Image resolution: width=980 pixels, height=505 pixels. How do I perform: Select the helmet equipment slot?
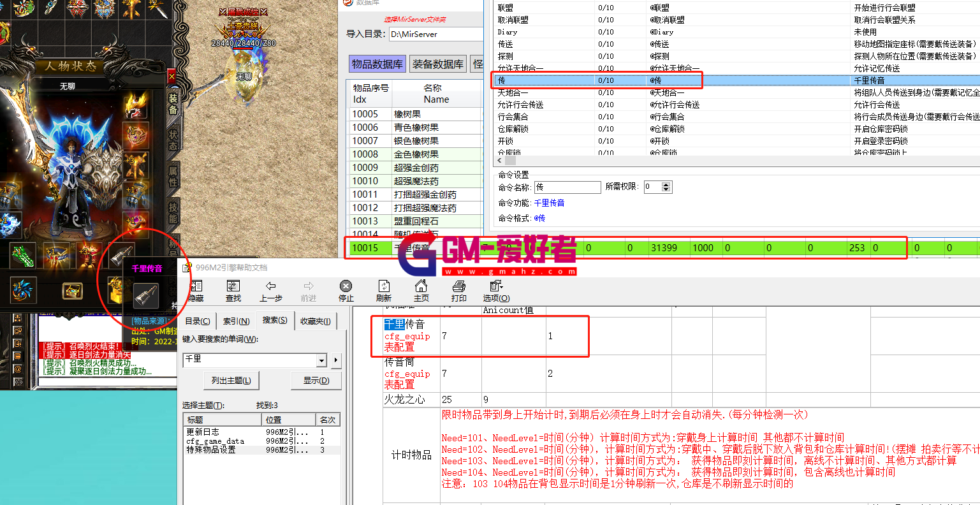pyautogui.click(x=135, y=106)
